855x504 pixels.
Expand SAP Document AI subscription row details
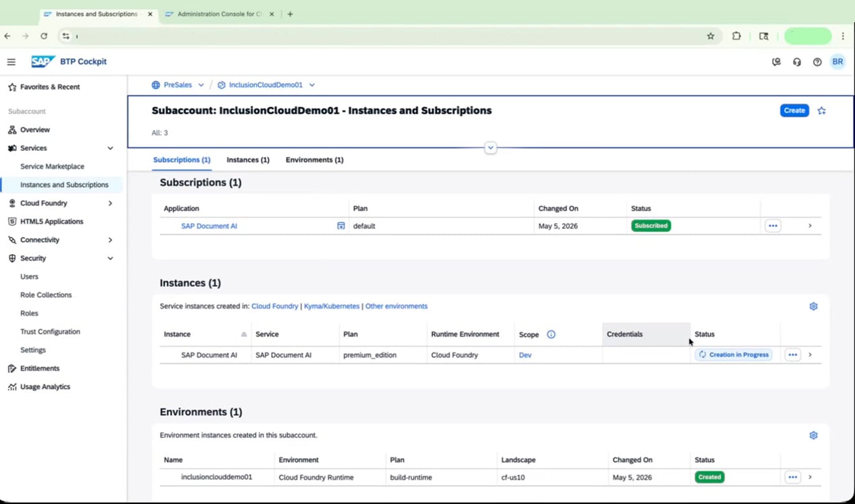tap(810, 226)
